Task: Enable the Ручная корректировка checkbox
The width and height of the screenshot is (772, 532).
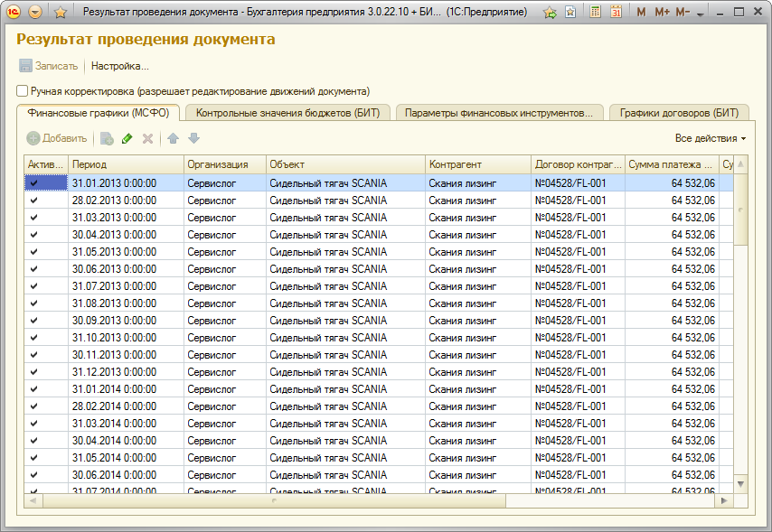Action: coord(23,91)
